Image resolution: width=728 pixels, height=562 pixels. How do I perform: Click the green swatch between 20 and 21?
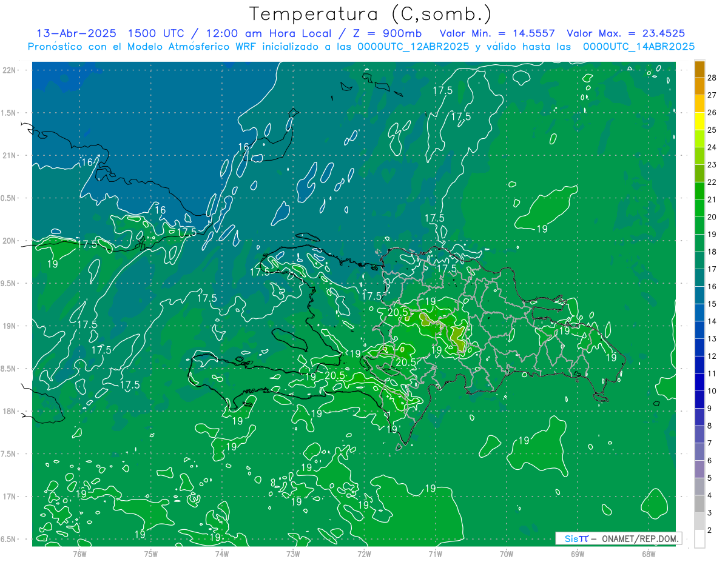(x=699, y=208)
